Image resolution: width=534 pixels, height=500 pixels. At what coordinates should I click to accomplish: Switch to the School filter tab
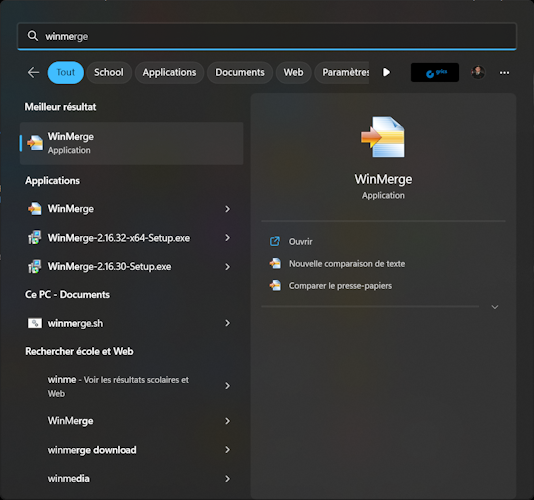[x=109, y=73]
